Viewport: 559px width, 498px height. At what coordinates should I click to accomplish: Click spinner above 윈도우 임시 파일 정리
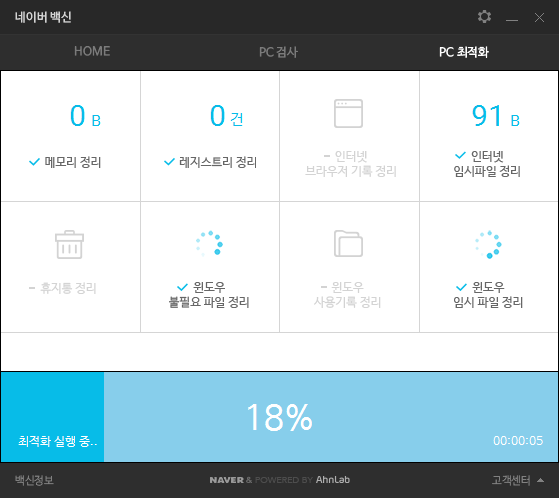(488, 244)
